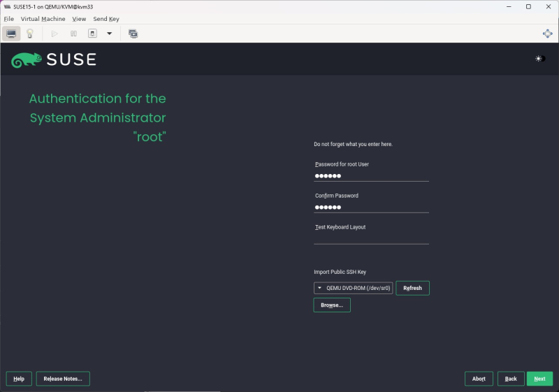Proceed with the Next button
The height and width of the screenshot is (392, 559).
(x=539, y=379)
